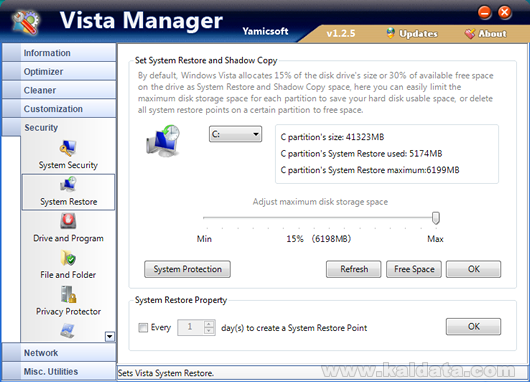This screenshot has height=382, width=530.
Task: Click the Max label under the slider
Action: click(x=435, y=239)
